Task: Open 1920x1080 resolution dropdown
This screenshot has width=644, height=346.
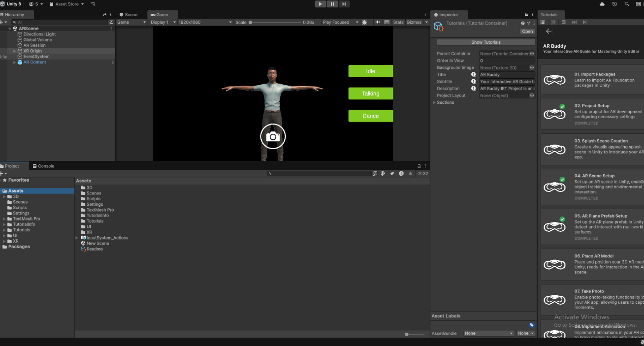Action: coord(205,22)
